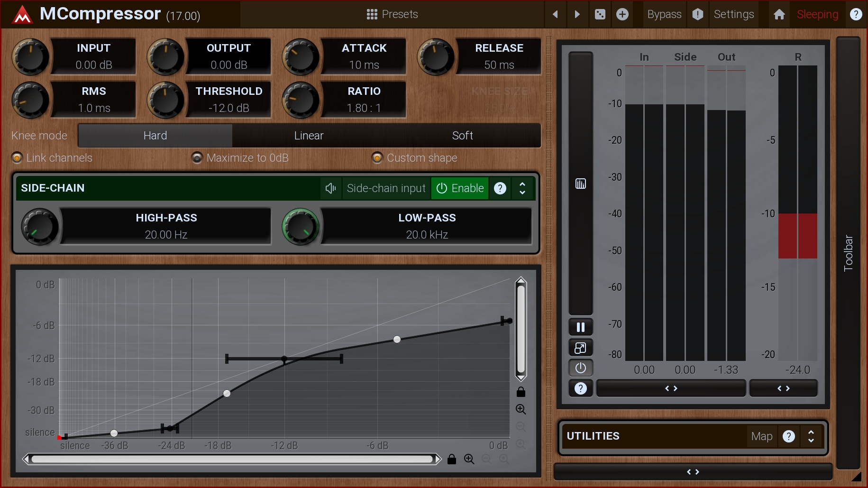Click the graph vertical lock icon
The width and height of the screenshot is (868, 488).
(x=521, y=392)
